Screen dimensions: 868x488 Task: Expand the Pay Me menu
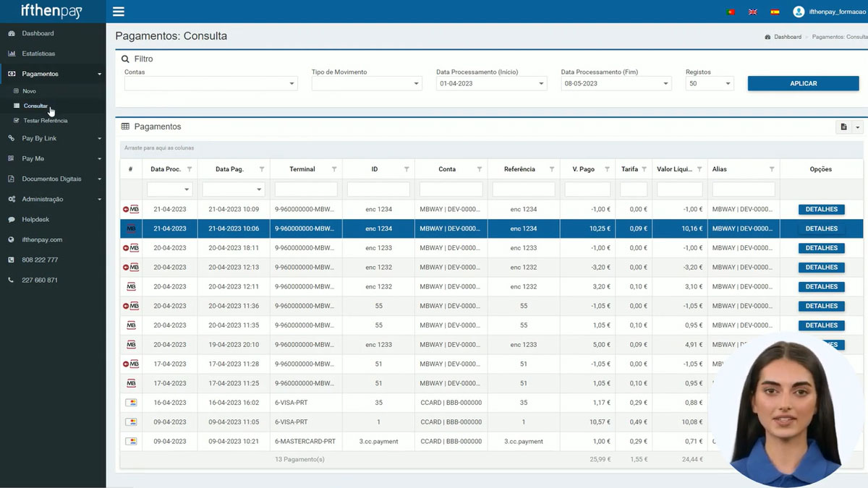[53, 158]
